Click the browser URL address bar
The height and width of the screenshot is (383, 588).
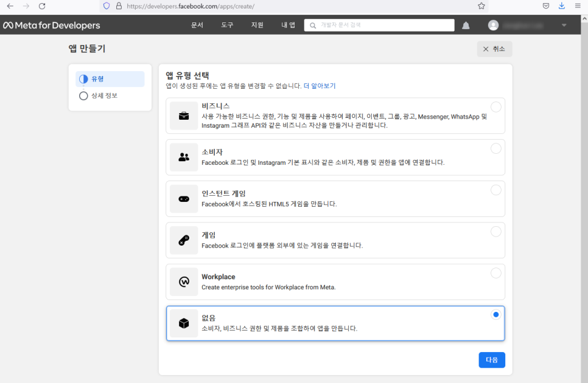pos(293,6)
